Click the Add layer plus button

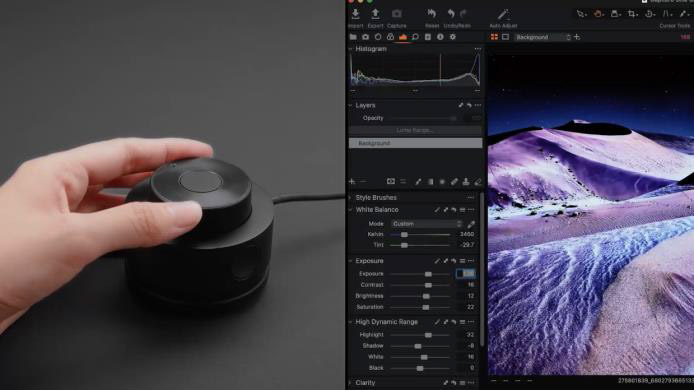[352, 181]
